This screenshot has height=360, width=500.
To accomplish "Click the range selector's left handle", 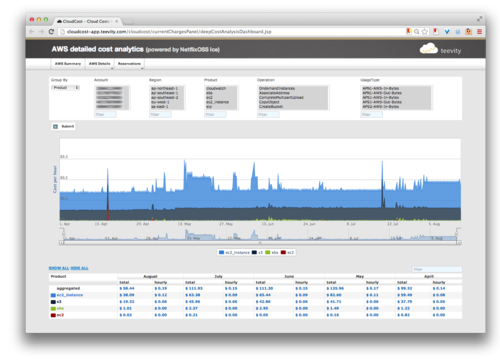I will (x=63, y=234).
